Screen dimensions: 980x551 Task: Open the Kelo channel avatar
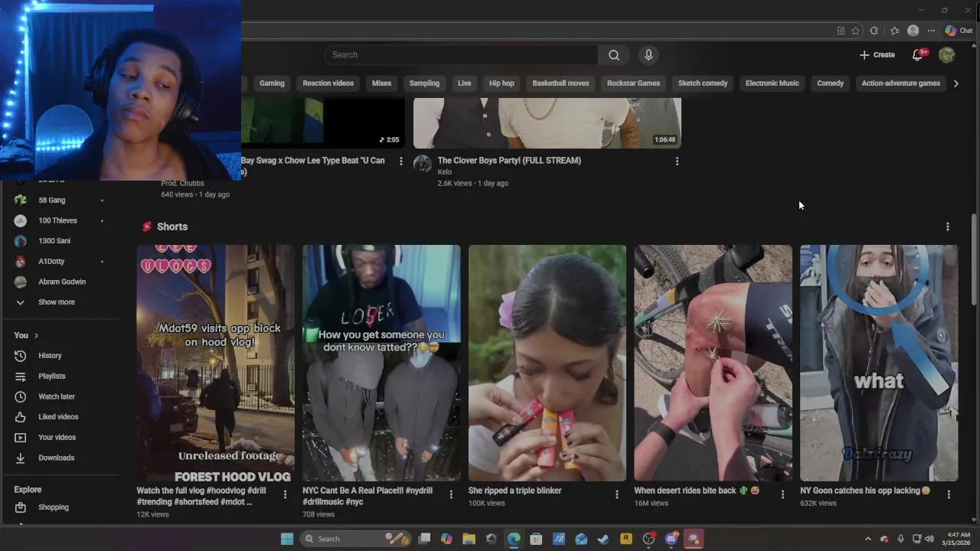423,164
